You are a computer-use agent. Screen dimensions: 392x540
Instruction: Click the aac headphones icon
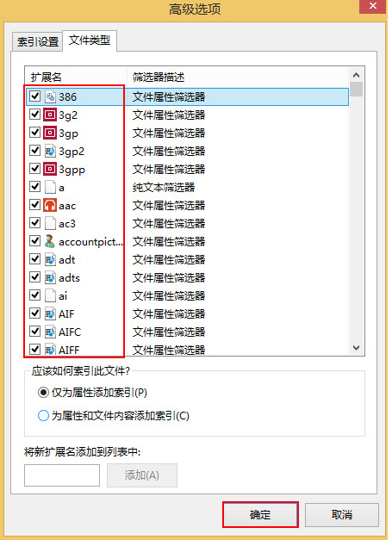[50, 205]
